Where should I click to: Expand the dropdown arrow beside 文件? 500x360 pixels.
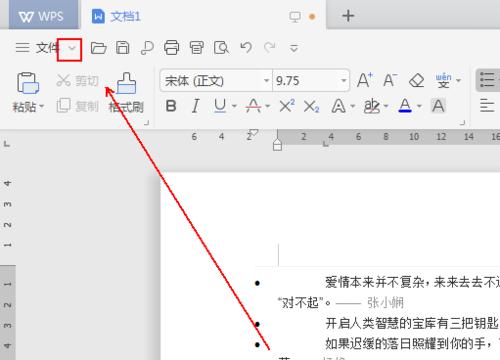(72, 48)
